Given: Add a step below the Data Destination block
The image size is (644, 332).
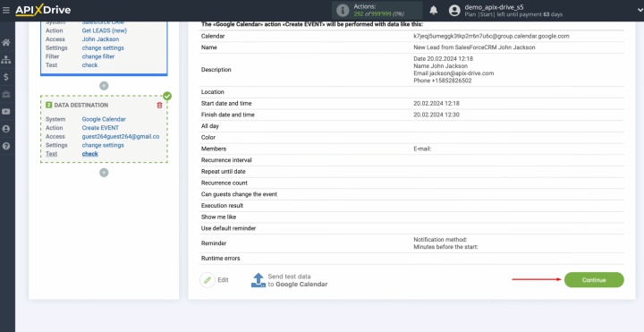Looking at the screenshot, I should (104, 173).
